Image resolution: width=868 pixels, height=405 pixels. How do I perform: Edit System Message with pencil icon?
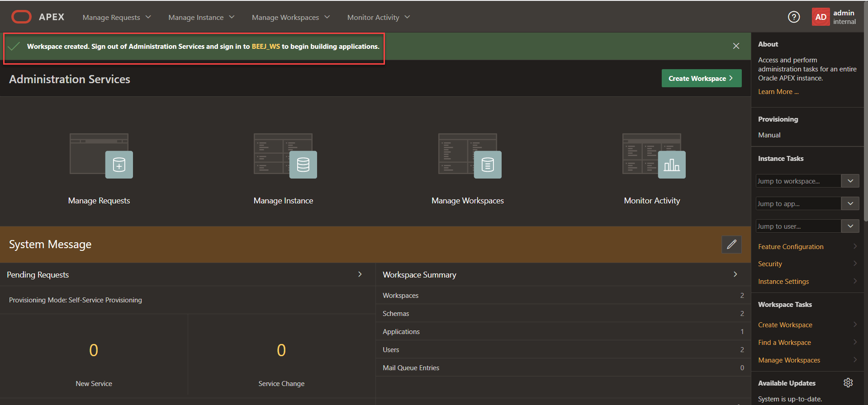click(x=731, y=245)
